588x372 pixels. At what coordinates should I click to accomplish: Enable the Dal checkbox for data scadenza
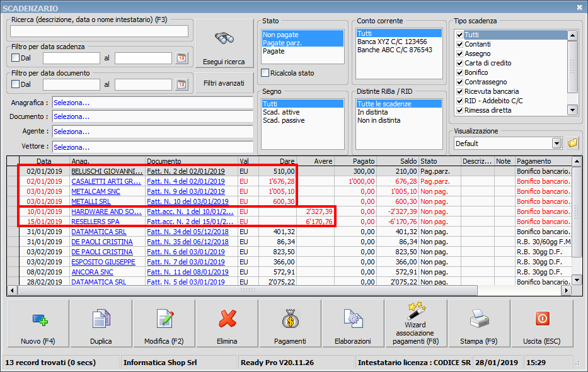point(14,56)
